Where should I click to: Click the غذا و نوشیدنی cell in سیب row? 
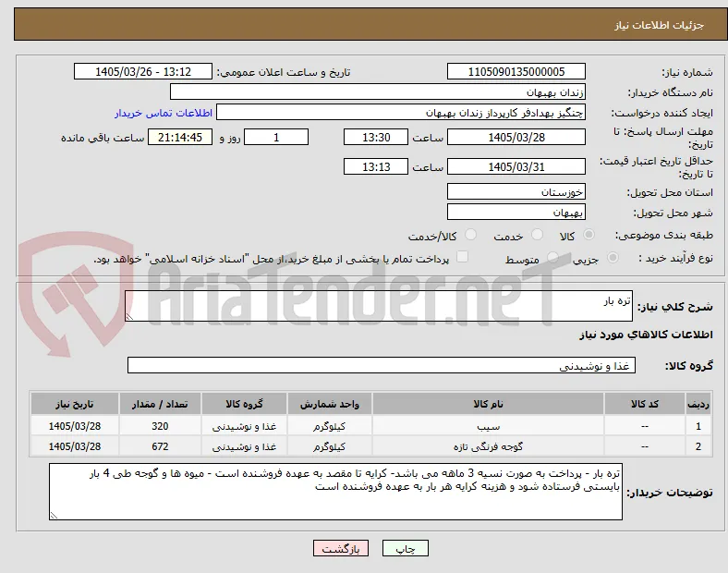(x=244, y=426)
